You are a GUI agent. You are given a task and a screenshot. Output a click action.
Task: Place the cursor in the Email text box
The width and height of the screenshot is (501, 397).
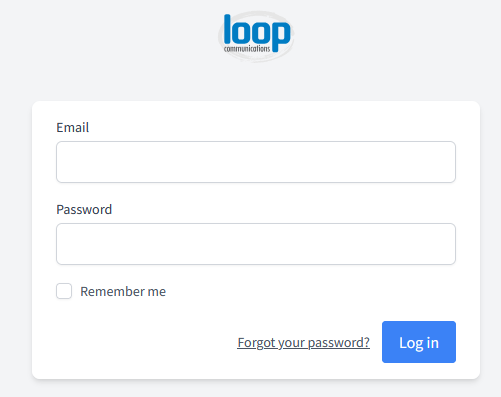(256, 162)
